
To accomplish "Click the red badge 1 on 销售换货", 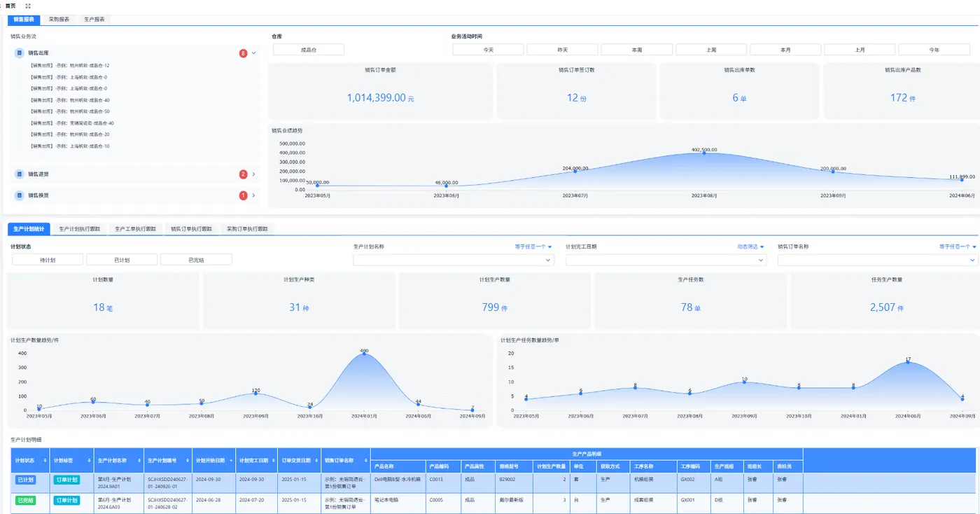I will point(243,195).
